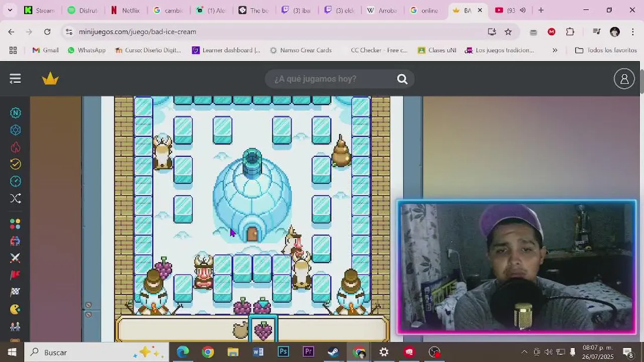Open the hexagon badge sidebar icon
Image resolution: width=644 pixels, height=362 pixels.
(16, 130)
